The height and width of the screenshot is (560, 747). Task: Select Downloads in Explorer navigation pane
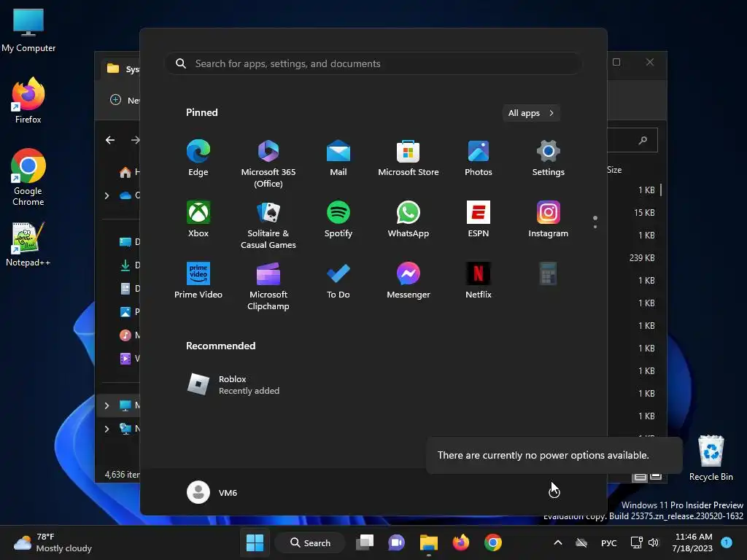[128, 265]
